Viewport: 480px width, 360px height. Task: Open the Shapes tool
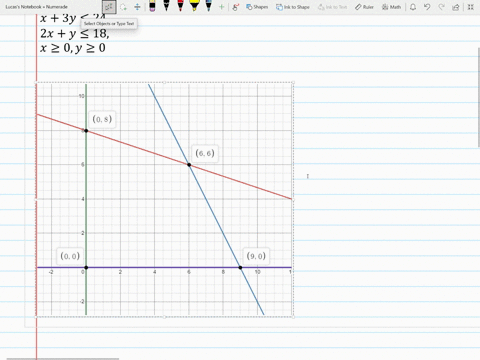point(257,7)
